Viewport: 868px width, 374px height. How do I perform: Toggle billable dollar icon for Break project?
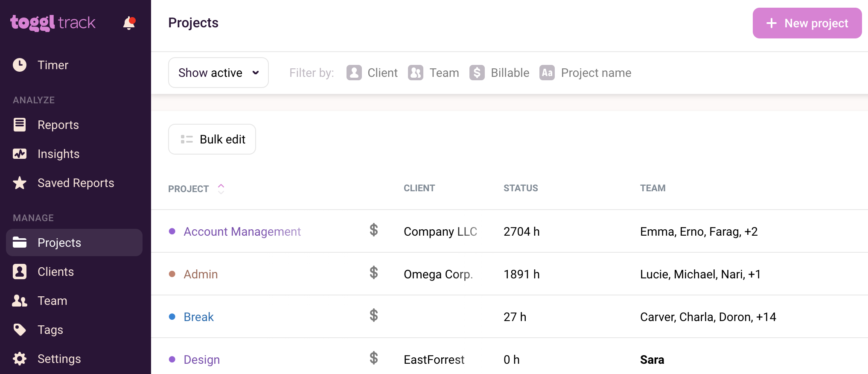(374, 315)
